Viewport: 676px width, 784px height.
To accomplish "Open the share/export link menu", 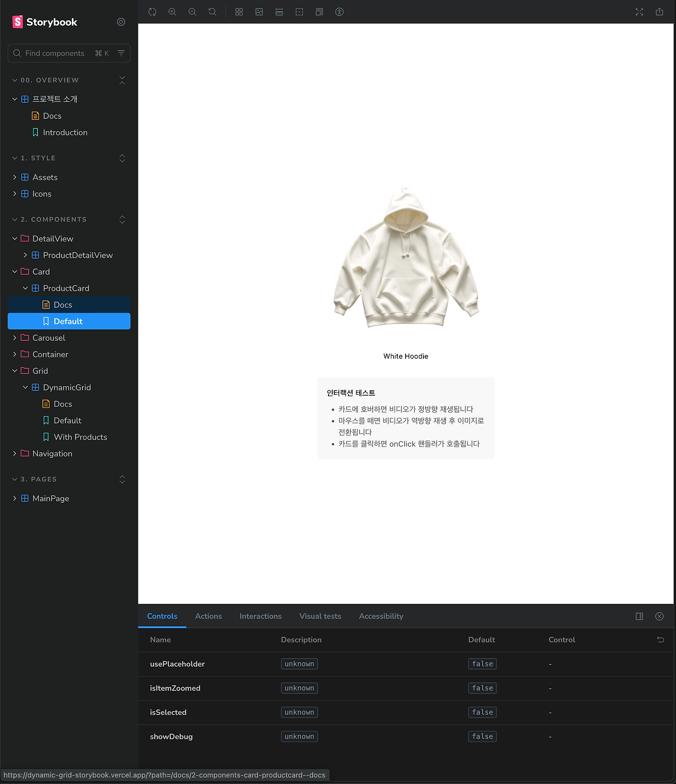I will click(659, 12).
